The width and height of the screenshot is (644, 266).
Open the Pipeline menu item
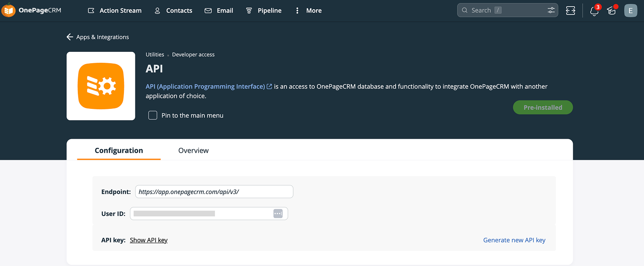(264, 11)
